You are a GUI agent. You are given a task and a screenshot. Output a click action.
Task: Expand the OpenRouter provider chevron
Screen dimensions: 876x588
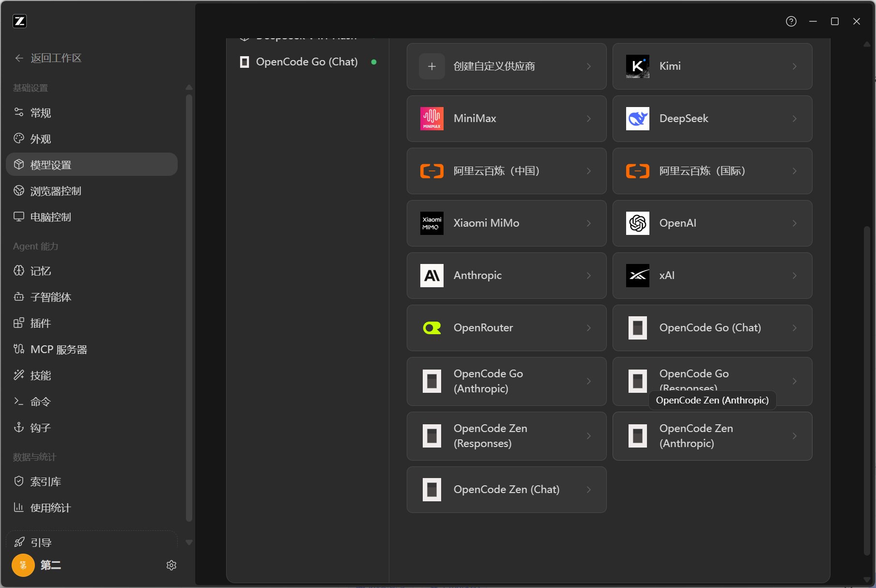589,328
